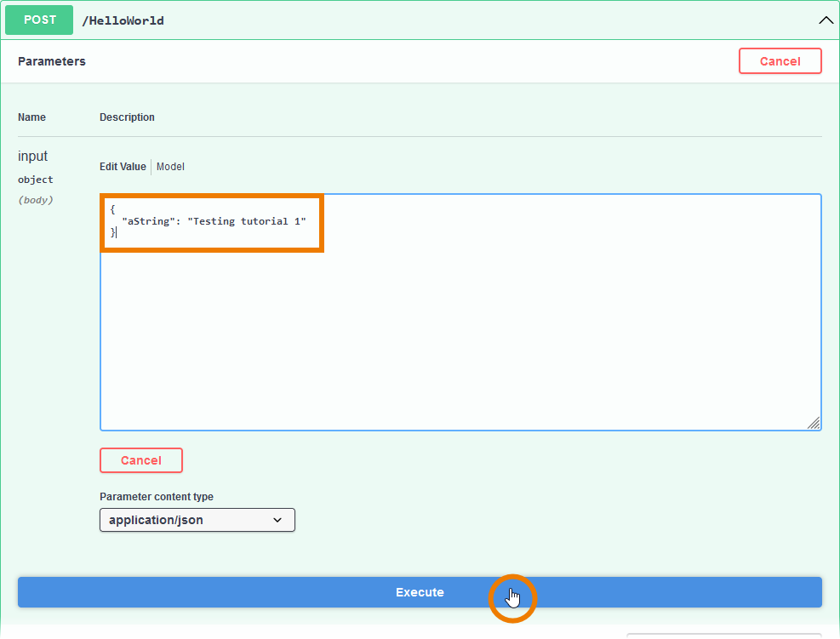Place cursor on the "aString" key

pyautogui.click(x=147, y=221)
